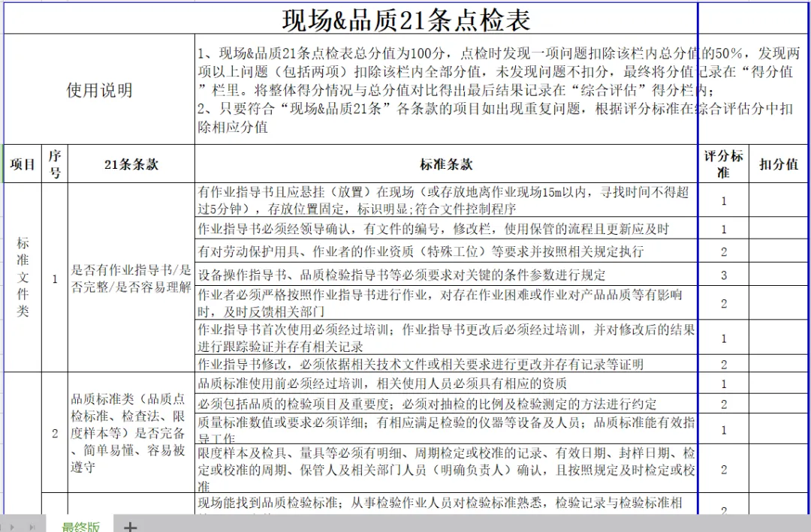Click row 有对劳动保护用具 text
The image size is (811, 532).
421,251
